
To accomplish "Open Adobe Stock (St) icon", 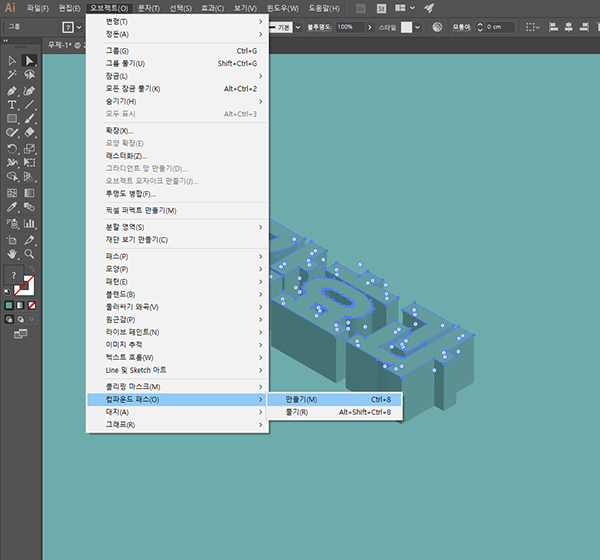I will (381, 8).
